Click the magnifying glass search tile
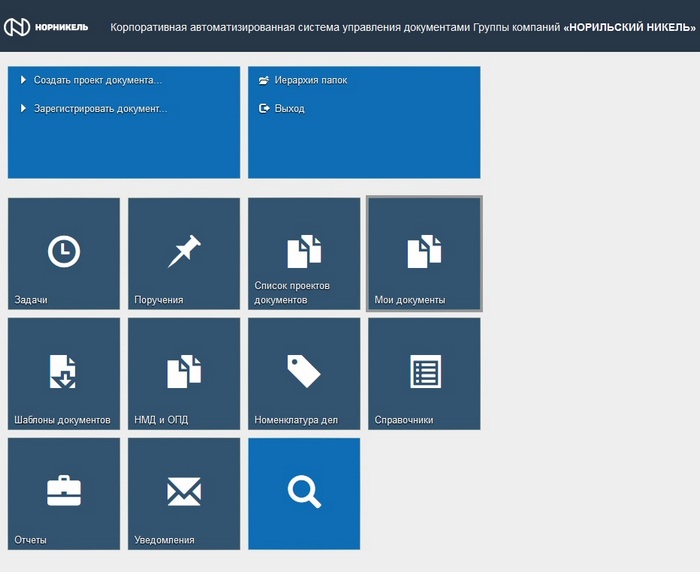The width and height of the screenshot is (700, 572). (x=304, y=491)
